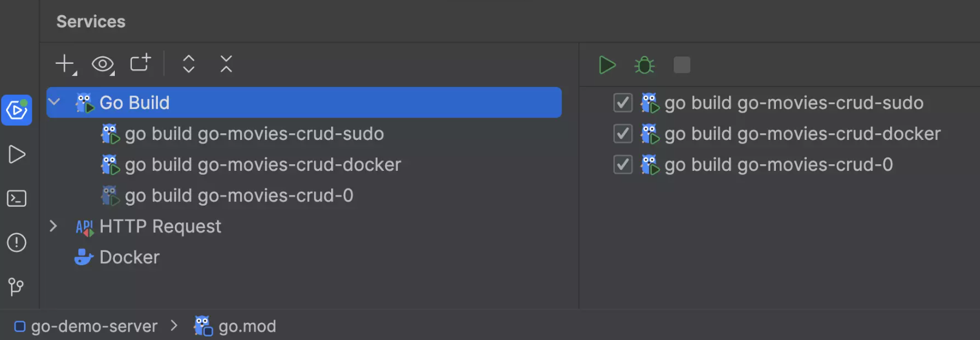Image resolution: width=980 pixels, height=340 pixels.
Task: Click the Debug bug icon
Action: point(644,65)
